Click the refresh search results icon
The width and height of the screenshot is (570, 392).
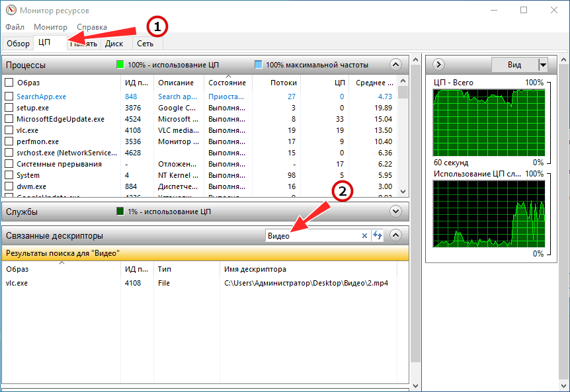[x=378, y=236]
